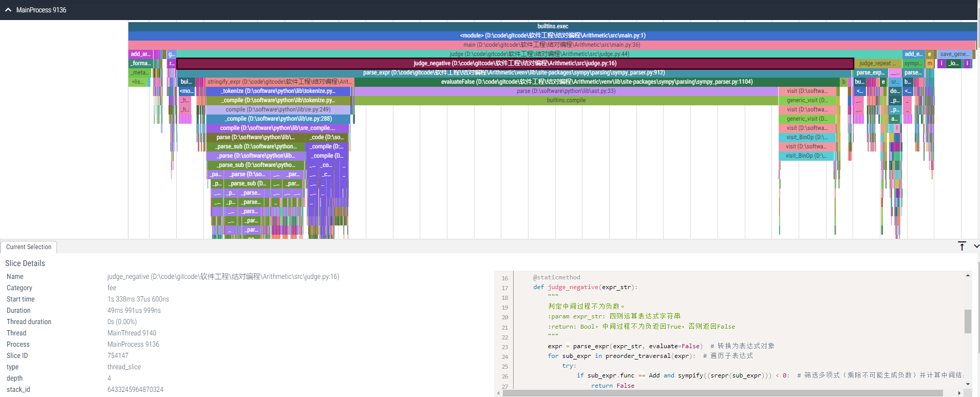Select the stringify_expr slice
The width and height of the screenshot is (980, 397).
[x=279, y=82]
